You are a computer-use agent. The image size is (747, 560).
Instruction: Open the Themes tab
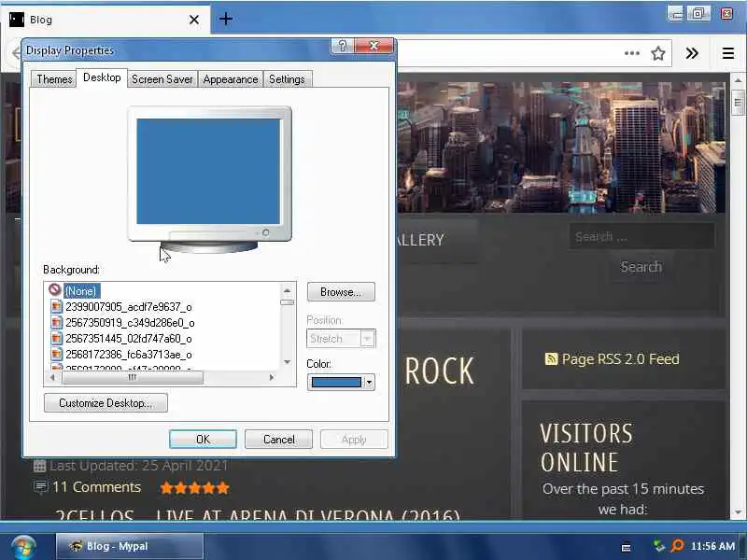54,79
